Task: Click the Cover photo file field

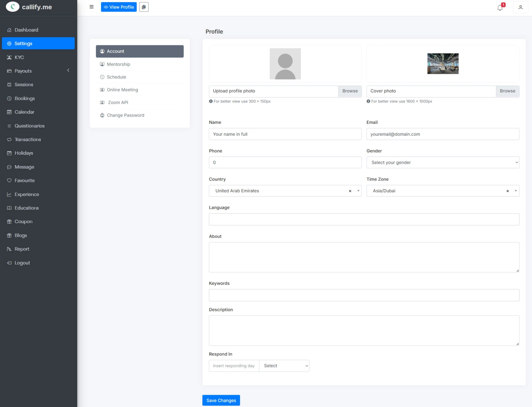Action: (x=431, y=91)
